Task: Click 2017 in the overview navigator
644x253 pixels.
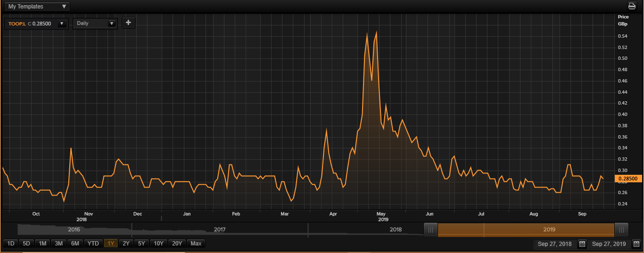Action: pos(220,229)
